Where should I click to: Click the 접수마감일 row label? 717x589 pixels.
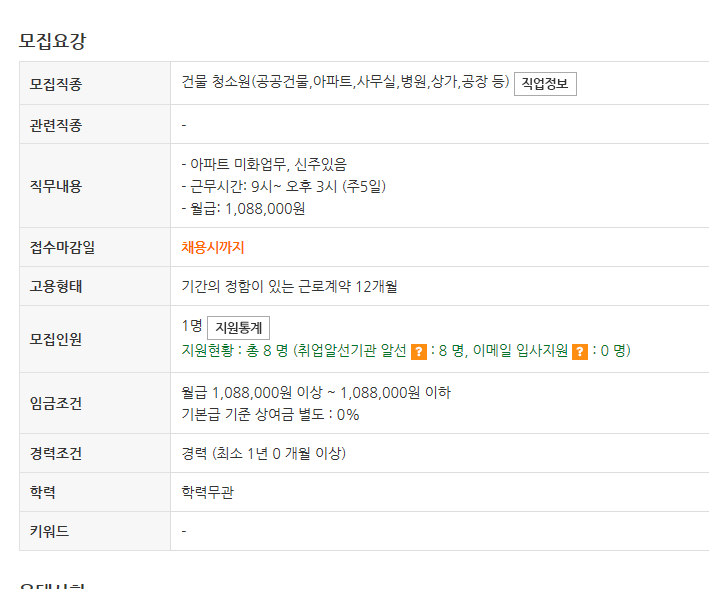pos(62,247)
